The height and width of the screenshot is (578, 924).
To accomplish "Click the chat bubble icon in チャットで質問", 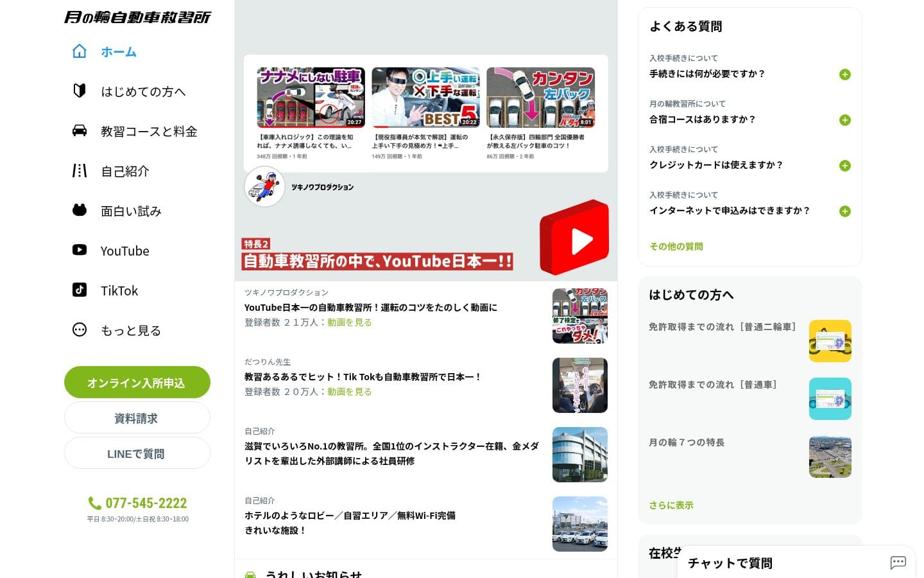I will point(898,563).
